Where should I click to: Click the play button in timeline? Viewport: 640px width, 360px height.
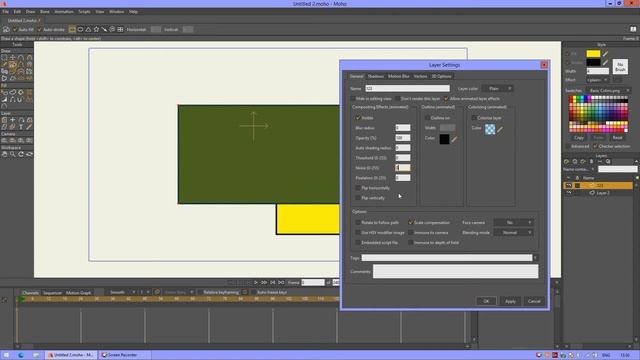(256, 282)
